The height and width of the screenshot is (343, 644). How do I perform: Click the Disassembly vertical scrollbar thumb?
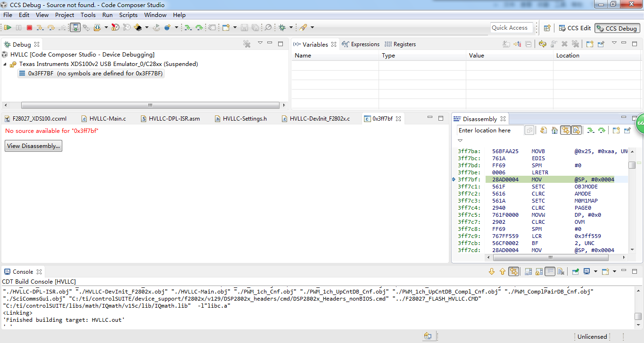click(x=632, y=165)
